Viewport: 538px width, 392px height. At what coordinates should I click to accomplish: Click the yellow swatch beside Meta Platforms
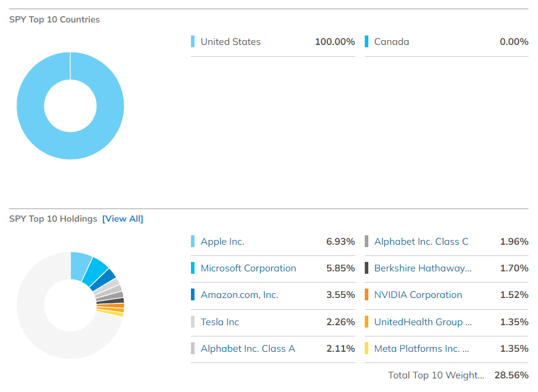click(x=367, y=348)
